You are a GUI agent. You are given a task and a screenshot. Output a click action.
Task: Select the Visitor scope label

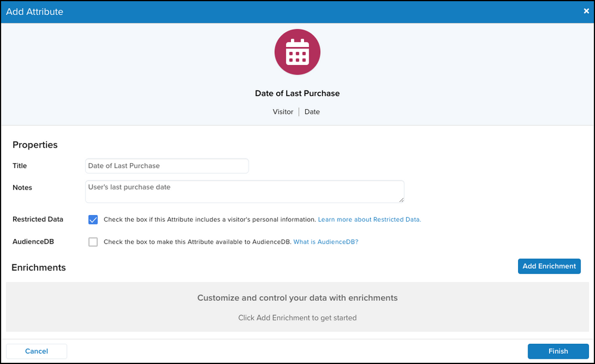[283, 111]
